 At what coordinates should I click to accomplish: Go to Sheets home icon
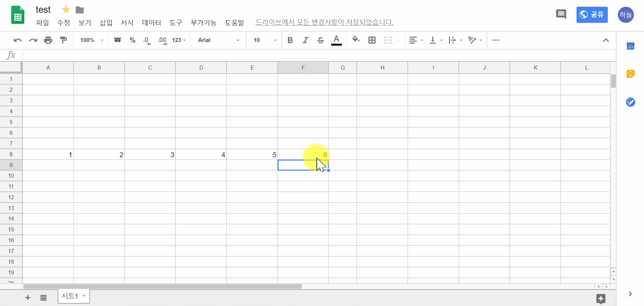(x=18, y=15)
